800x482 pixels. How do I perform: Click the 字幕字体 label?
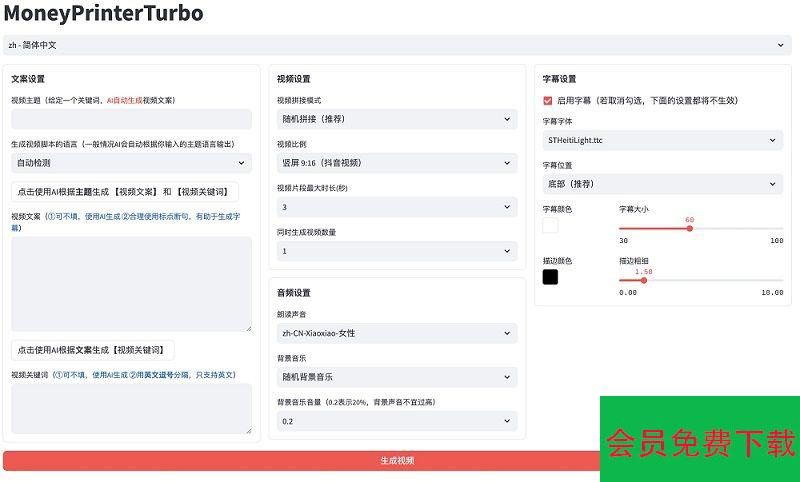558,121
